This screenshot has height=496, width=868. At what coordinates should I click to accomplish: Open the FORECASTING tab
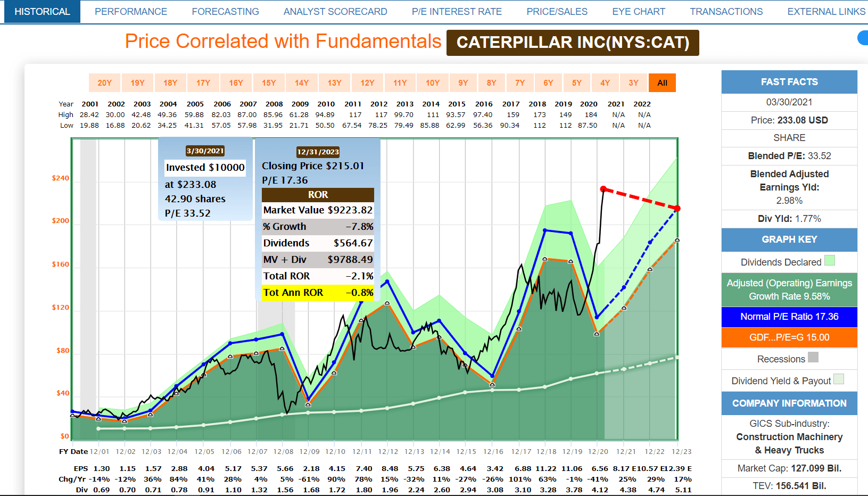[x=225, y=12]
